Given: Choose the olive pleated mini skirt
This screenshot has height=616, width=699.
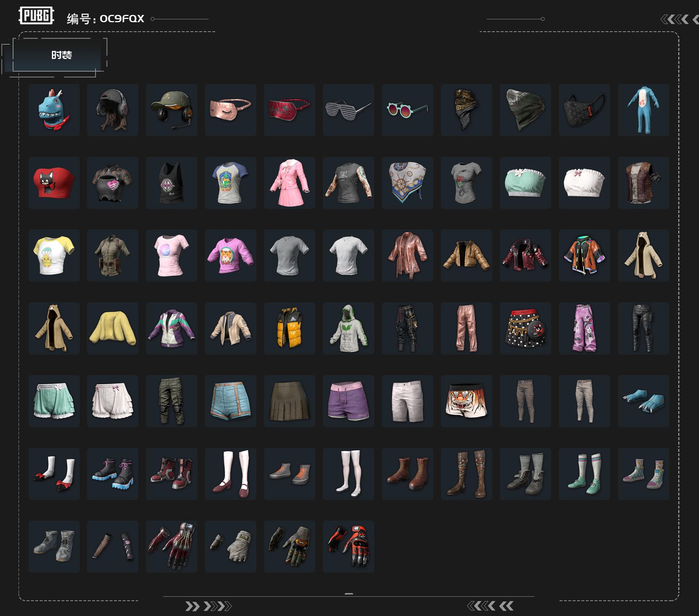Looking at the screenshot, I should pyautogui.click(x=289, y=401).
